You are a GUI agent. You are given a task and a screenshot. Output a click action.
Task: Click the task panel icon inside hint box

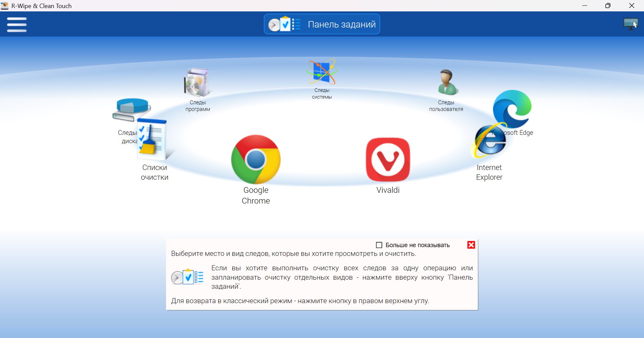coord(187,277)
